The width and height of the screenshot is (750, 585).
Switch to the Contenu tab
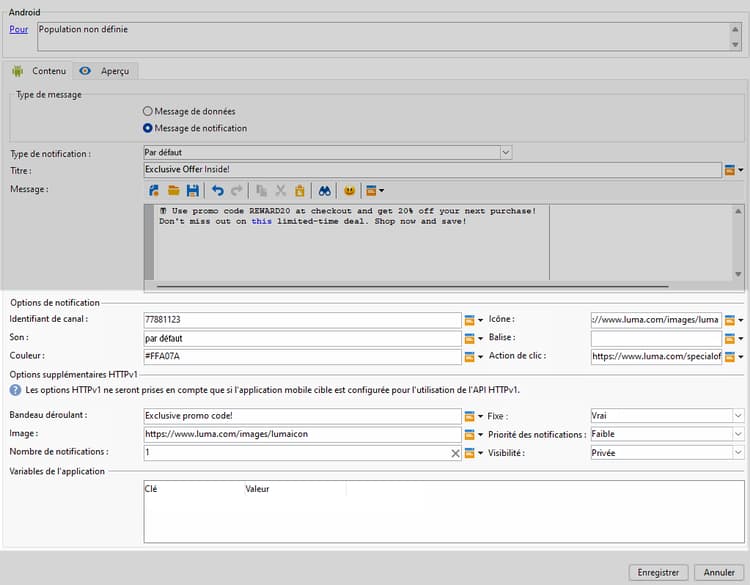point(39,71)
